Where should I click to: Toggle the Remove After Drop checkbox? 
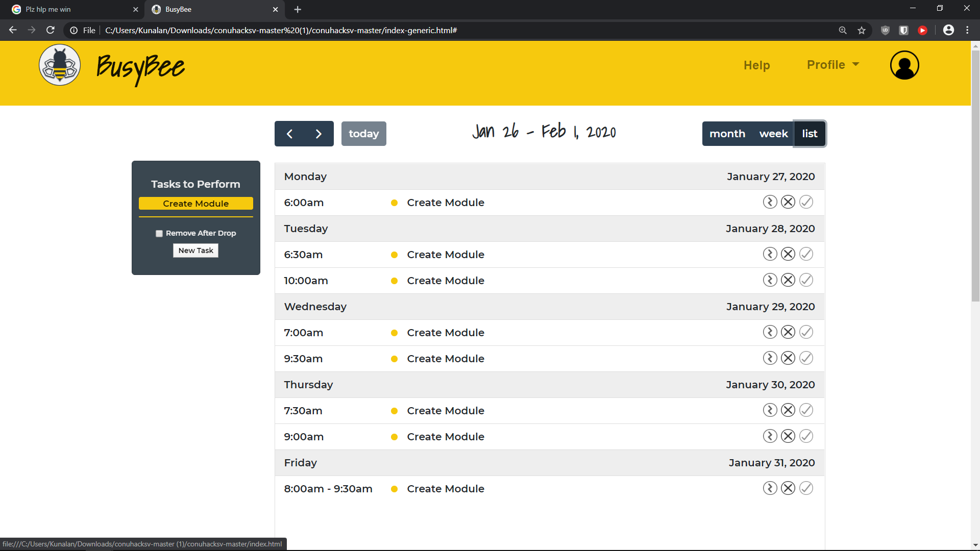159,234
